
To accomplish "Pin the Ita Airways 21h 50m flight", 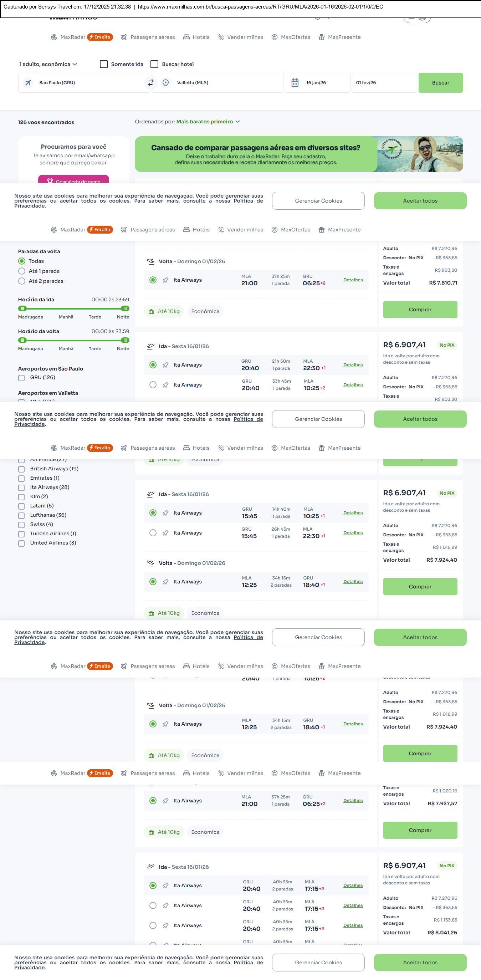I will [x=165, y=365].
